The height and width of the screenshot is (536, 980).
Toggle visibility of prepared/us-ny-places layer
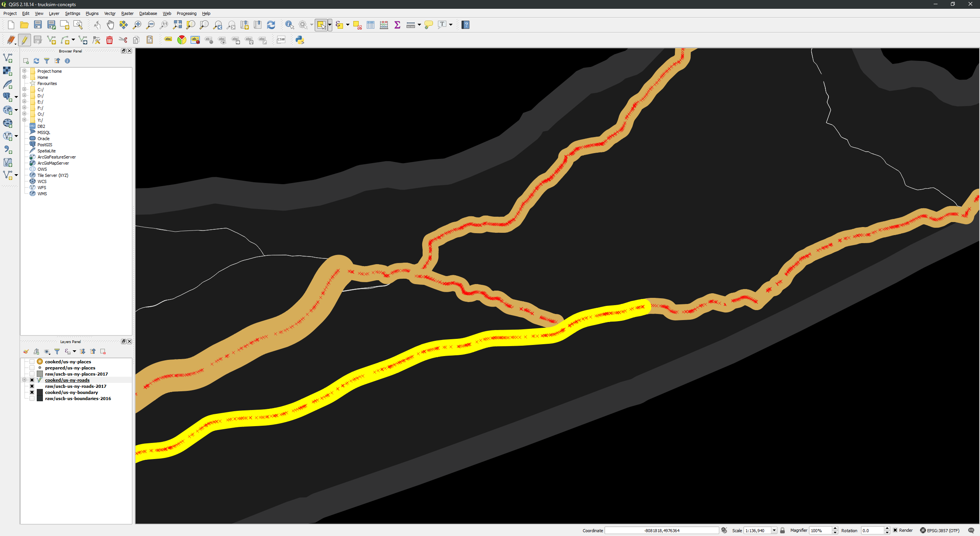(32, 368)
